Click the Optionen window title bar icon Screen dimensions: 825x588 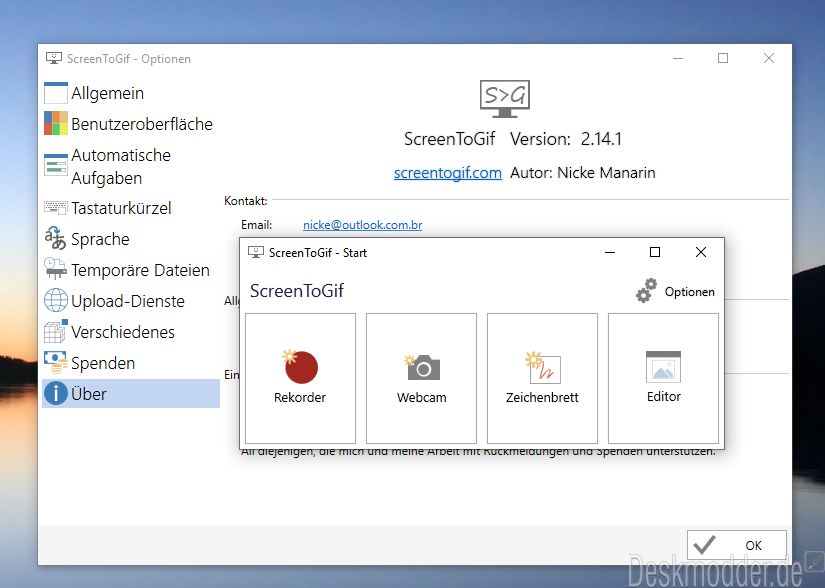tap(54, 58)
